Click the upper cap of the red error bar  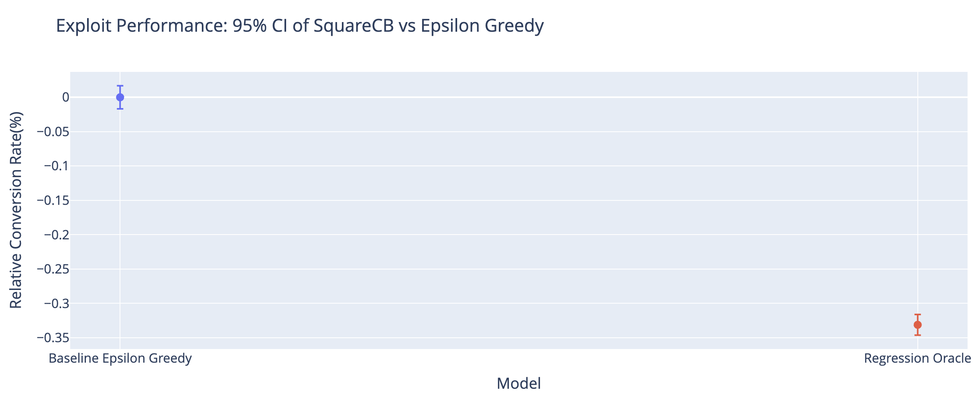[x=917, y=314]
